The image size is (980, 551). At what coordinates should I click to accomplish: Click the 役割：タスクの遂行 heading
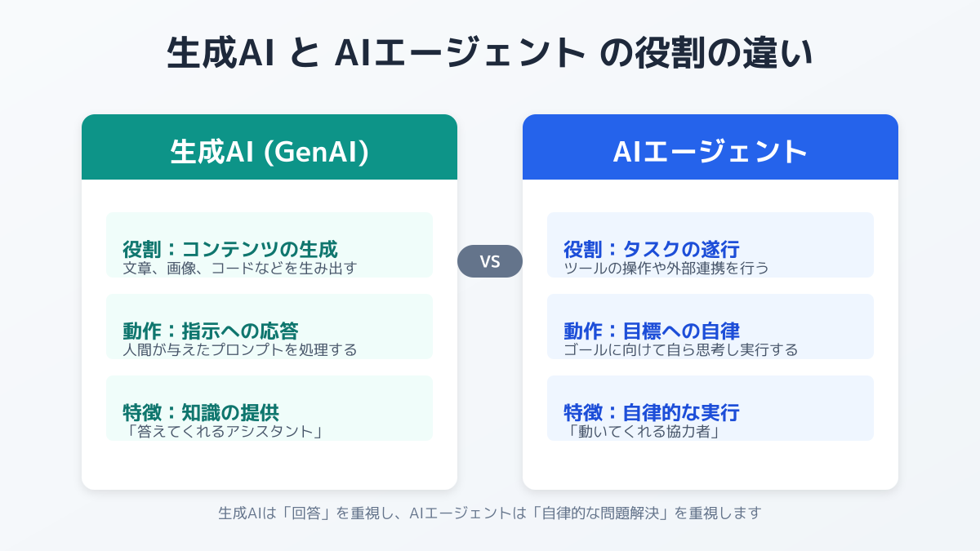click(652, 249)
